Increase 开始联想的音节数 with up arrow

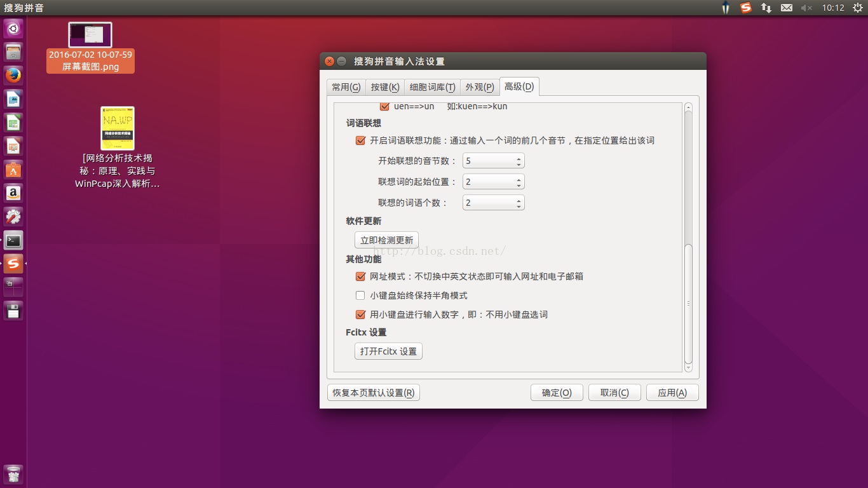click(519, 158)
